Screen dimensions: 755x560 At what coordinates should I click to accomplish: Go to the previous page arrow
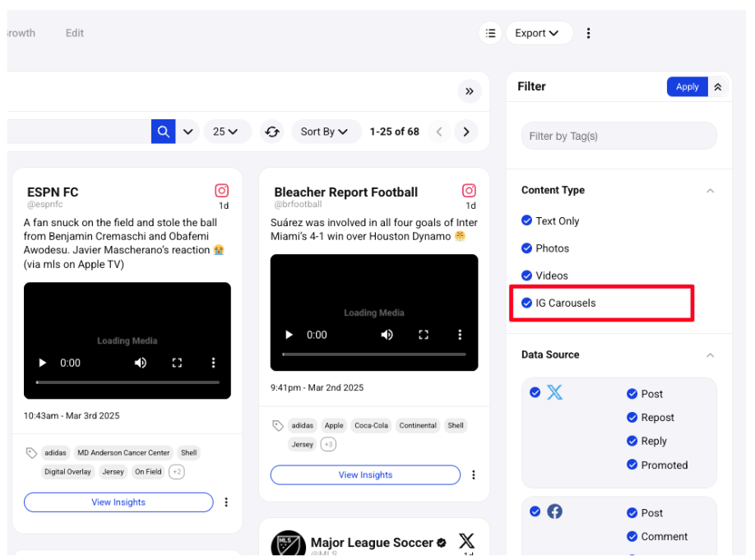pyautogui.click(x=439, y=132)
